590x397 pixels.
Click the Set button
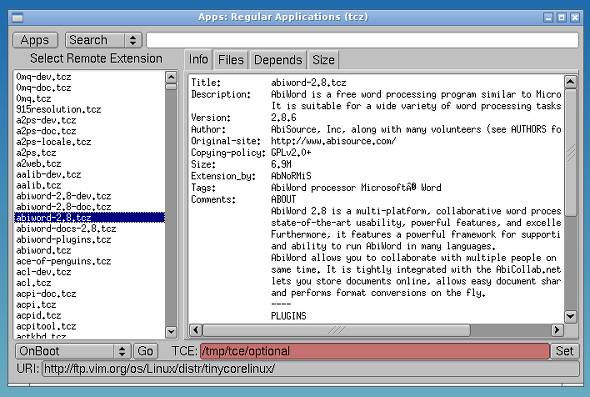tap(564, 351)
